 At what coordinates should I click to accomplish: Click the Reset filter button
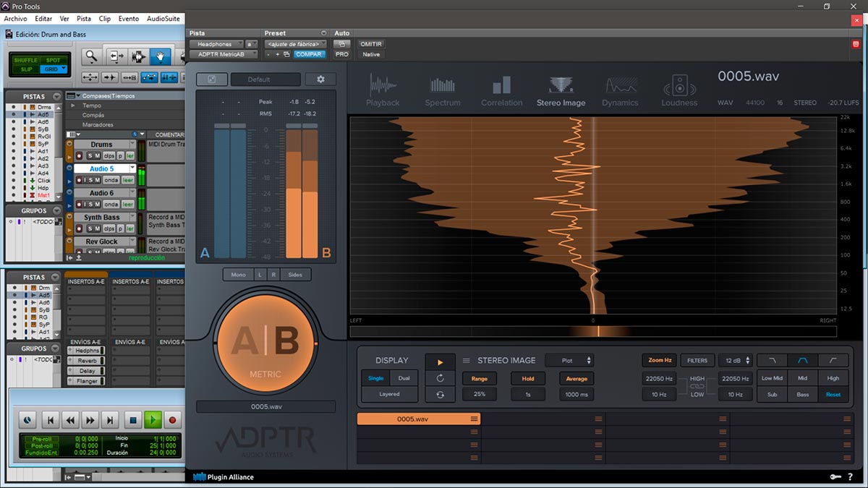coord(833,394)
